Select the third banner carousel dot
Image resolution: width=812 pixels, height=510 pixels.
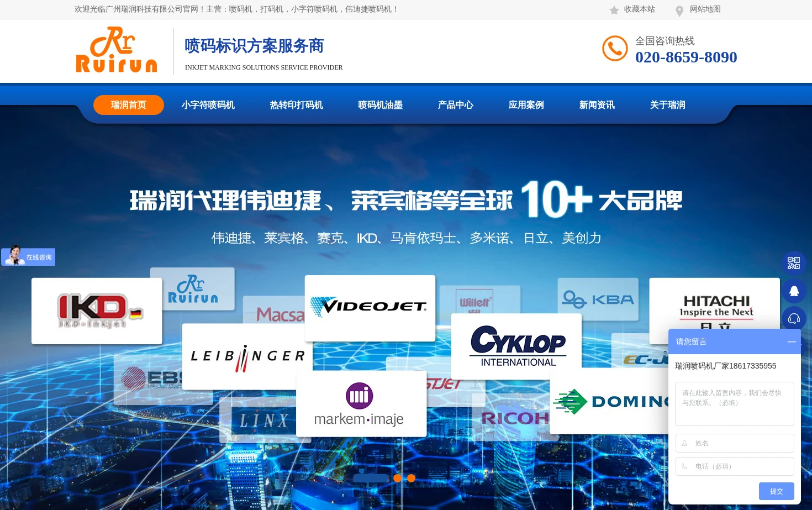click(x=411, y=479)
